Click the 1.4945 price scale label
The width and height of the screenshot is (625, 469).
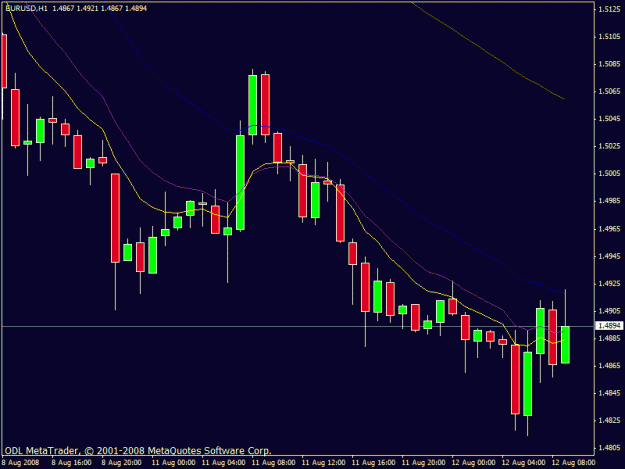[x=609, y=256]
